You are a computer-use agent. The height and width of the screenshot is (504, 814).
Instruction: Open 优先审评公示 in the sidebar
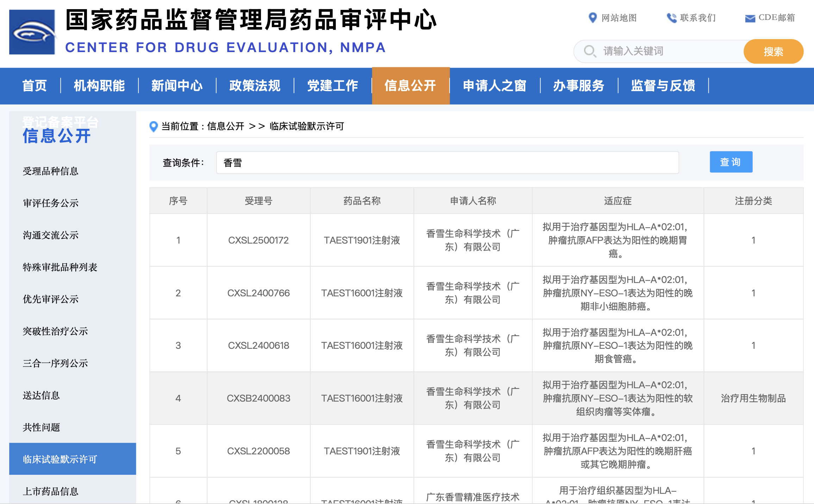tap(51, 299)
